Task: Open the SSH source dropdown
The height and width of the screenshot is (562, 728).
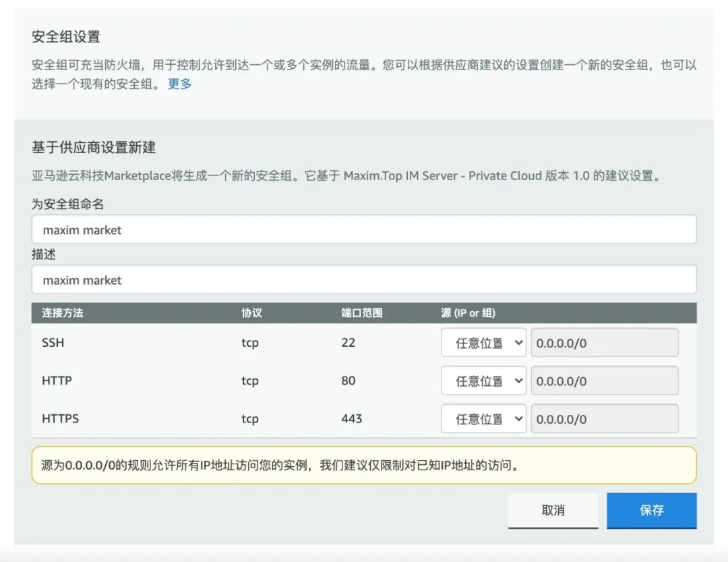Action: click(x=483, y=343)
